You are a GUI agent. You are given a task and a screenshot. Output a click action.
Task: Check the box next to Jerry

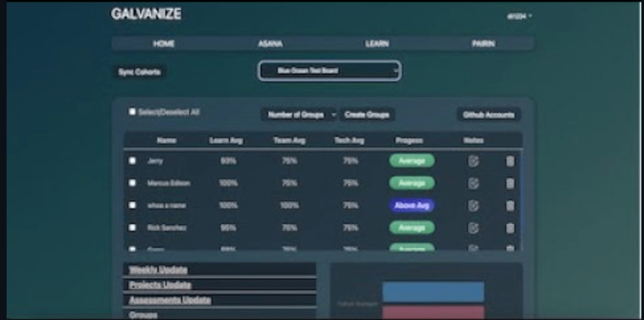coord(132,161)
